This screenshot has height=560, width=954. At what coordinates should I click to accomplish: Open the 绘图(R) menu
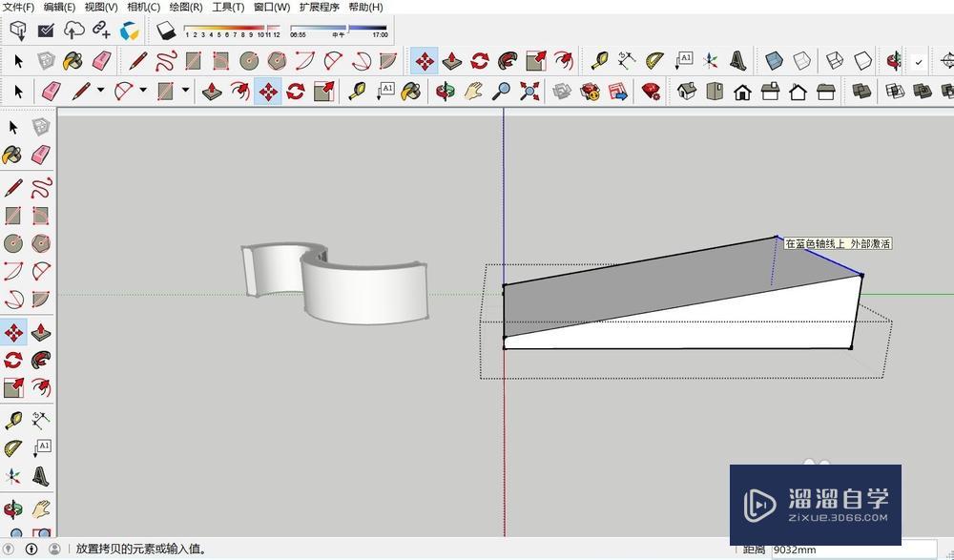186,8
